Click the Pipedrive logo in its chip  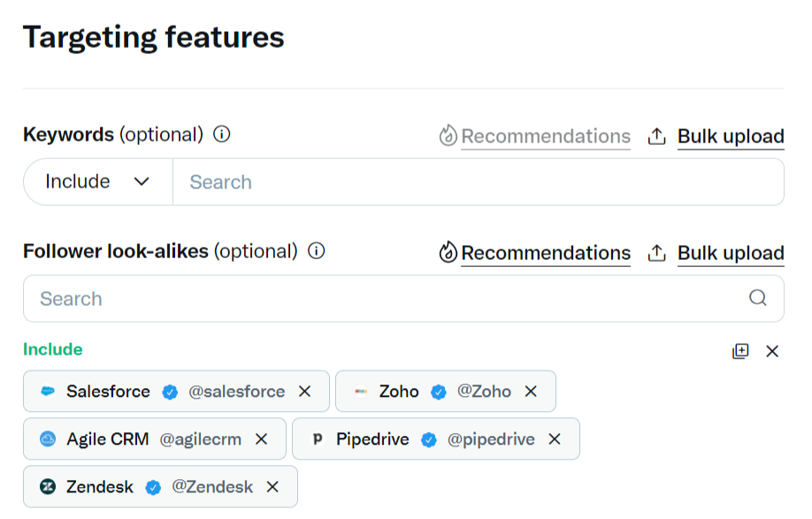point(318,439)
